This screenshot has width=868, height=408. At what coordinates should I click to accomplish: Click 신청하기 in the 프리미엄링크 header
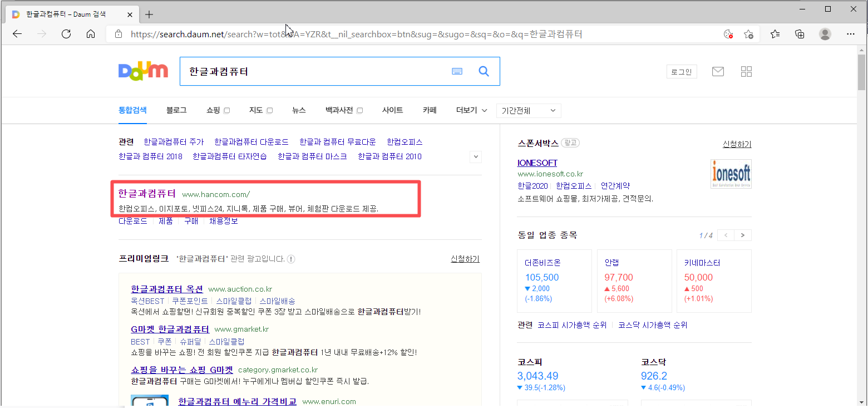coord(465,259)
